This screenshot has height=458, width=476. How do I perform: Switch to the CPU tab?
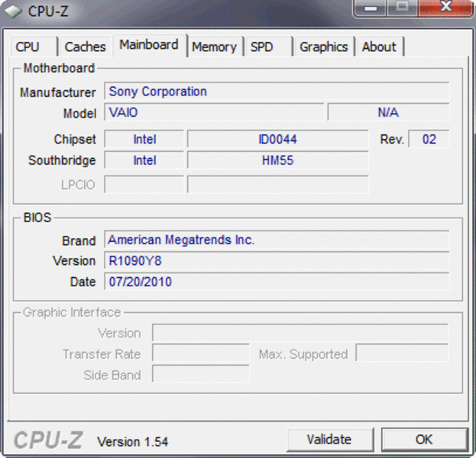(x=34, y=47)
